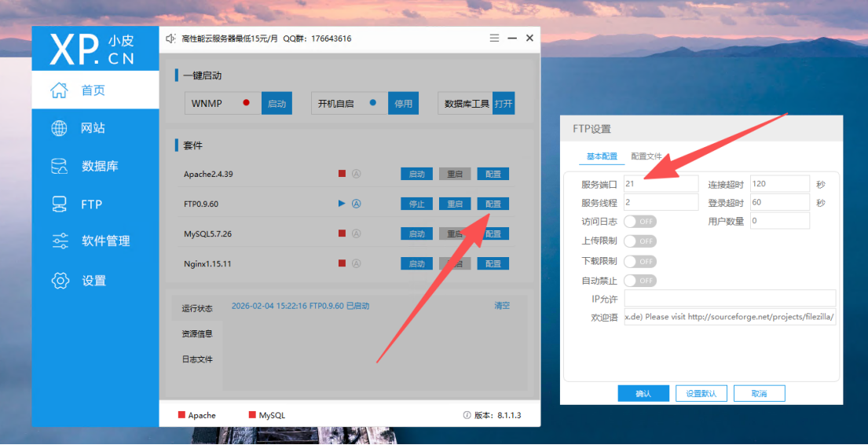This screenshot has height=445, width=868.
Task: Click the MySQL red status square in footer
Action: coord(252,415)
